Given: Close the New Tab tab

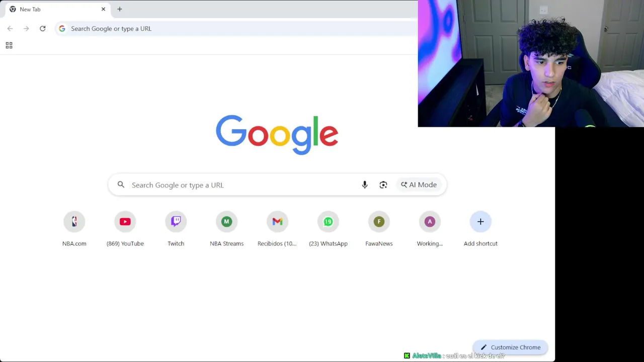Looking at the screenshot, I should (103, 9).
